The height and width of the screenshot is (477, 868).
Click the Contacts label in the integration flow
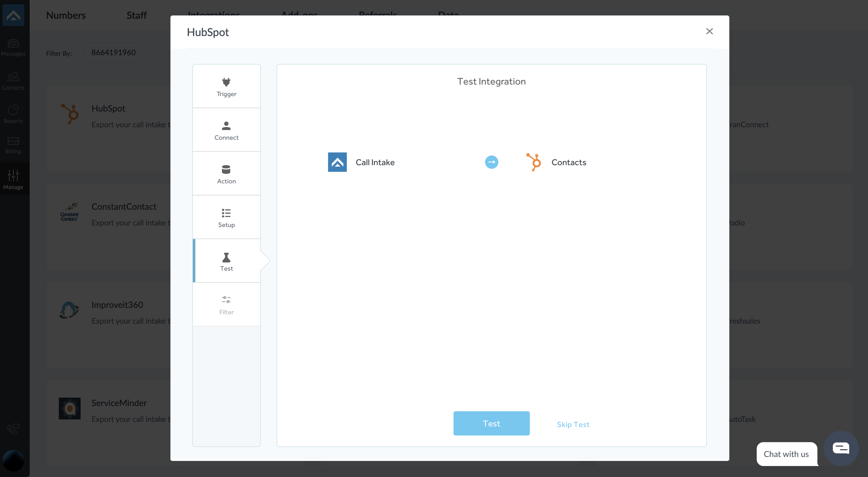(x=569, y=162)
